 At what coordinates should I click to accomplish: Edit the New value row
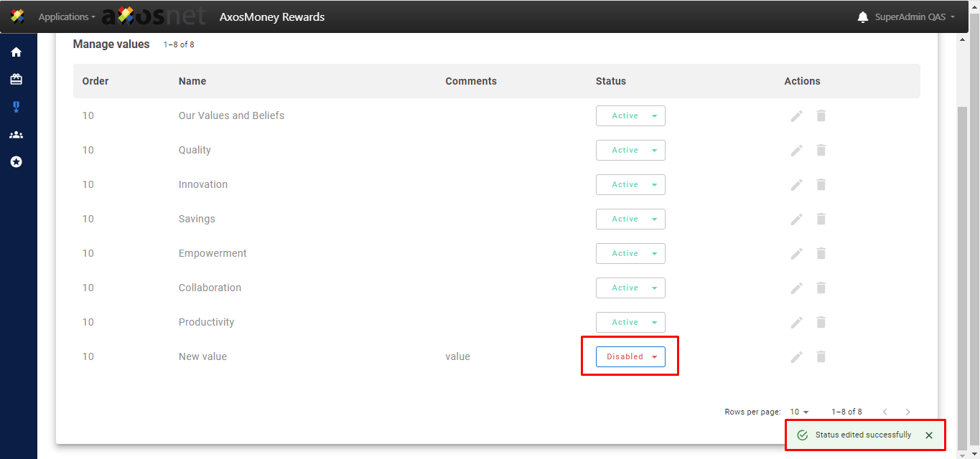pyautogui.click(x=796, y=357)
